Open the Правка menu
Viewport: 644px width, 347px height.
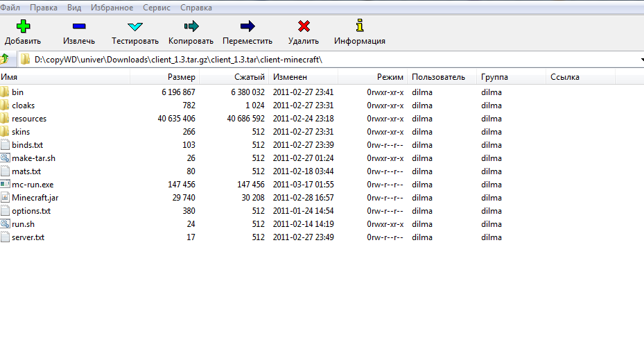(44, 8)
